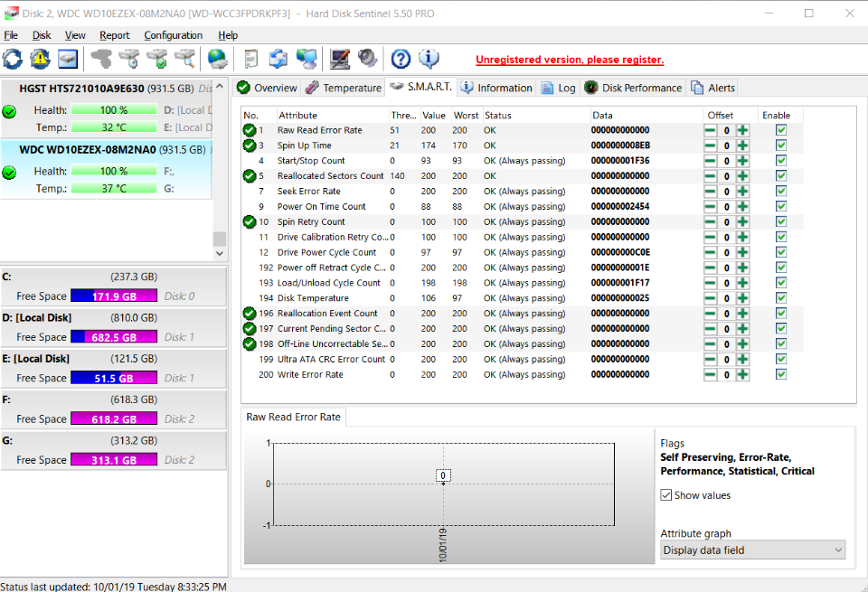Viewport: 868px width, 592px height.
Task: Open the Attribute graph dropdown
Action: (x=752, y=550)
